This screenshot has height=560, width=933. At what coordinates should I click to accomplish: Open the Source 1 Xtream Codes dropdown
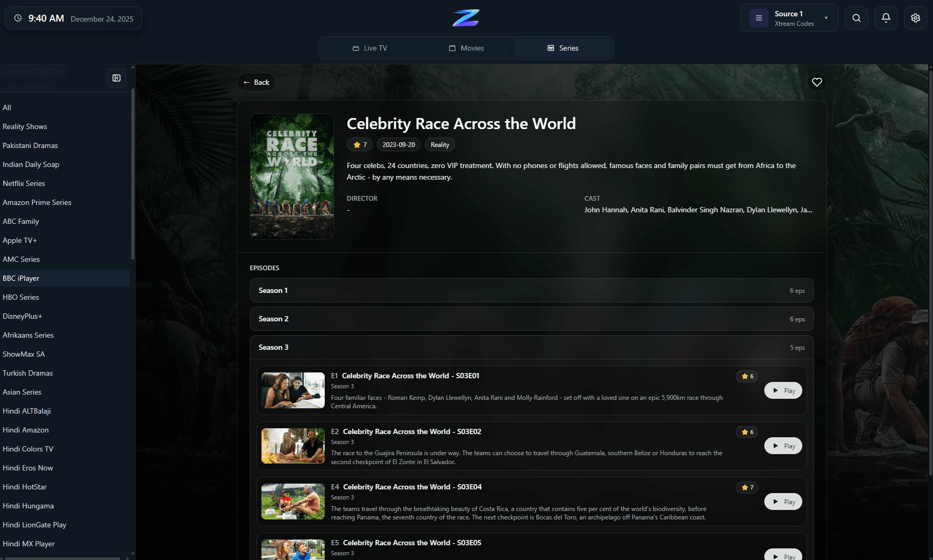click(825, 18)
